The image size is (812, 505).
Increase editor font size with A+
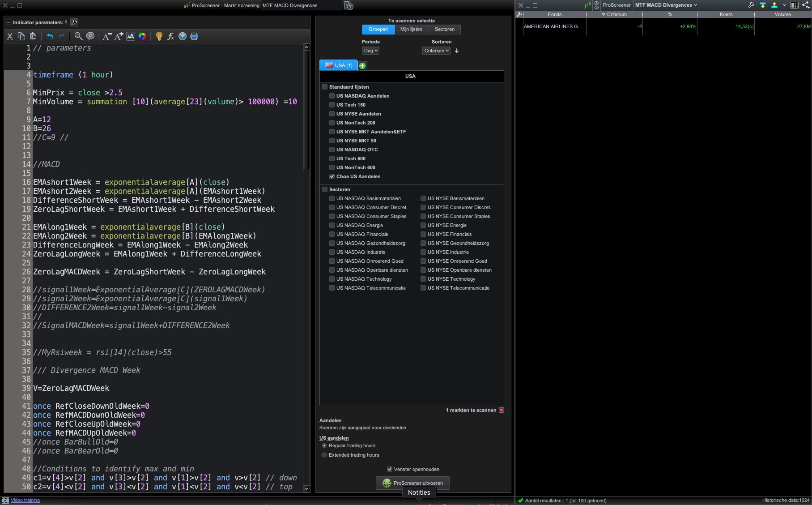coord(119,36)
